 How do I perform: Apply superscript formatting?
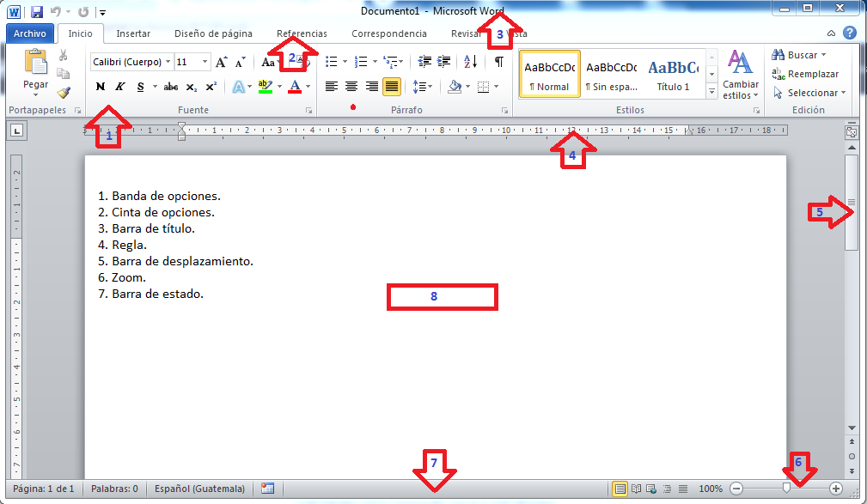click(x=211, y=85)
